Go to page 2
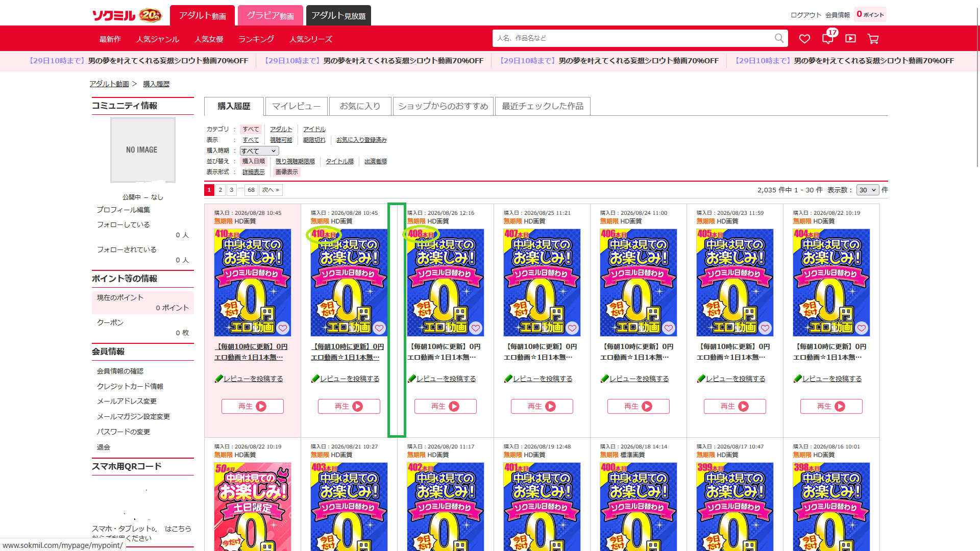 click(220, 190)
